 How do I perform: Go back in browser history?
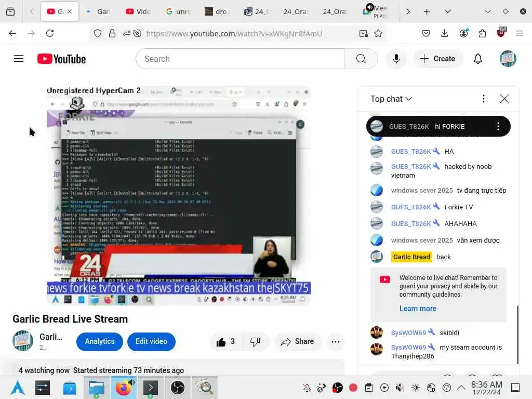pyautogui.click(x=12, y=33)
